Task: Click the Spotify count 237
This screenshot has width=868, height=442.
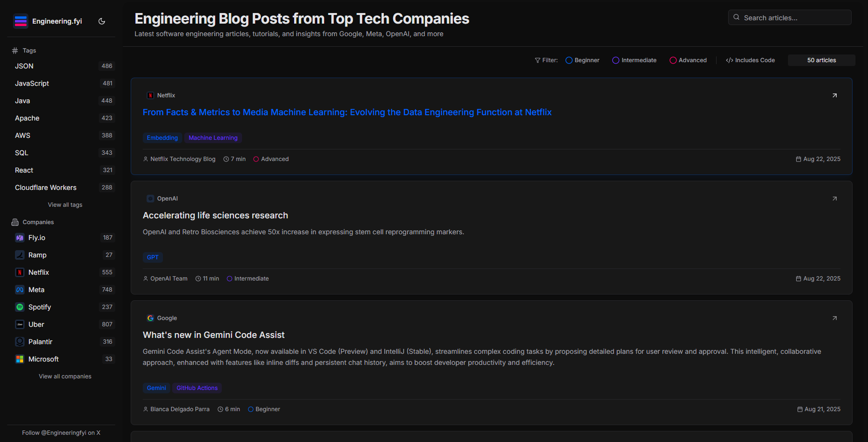Action: click(107, 307)
